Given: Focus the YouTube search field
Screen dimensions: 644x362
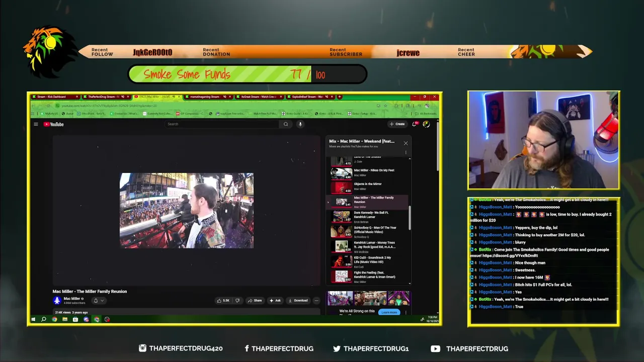Looking at the screenshot, I should pos(223,124).
